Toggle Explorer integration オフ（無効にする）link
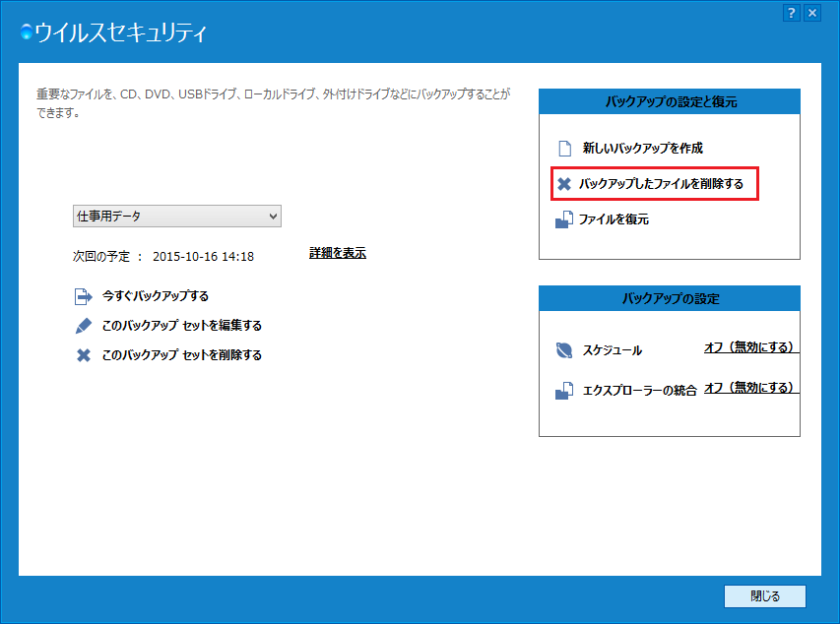 [749, 387]
